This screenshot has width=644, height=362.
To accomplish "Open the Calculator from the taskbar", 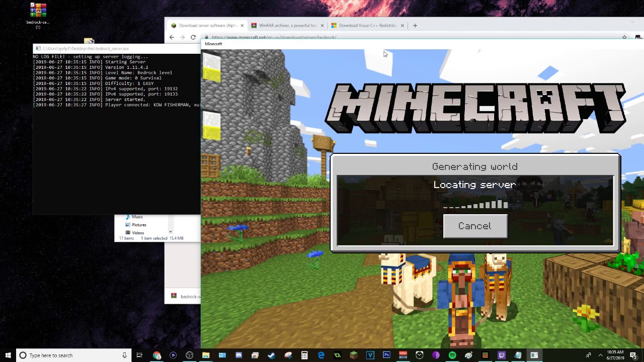I will [x=304, y=355].
